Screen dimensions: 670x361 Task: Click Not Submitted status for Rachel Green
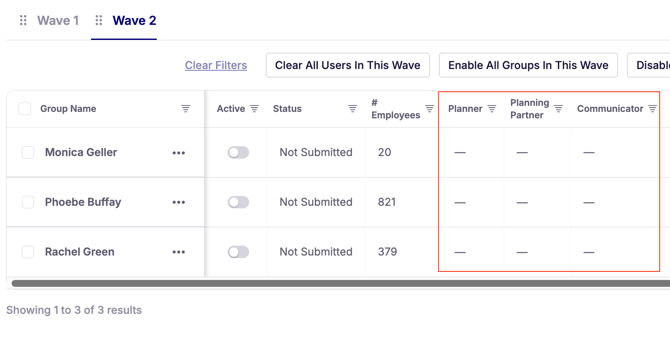point(316,252)
